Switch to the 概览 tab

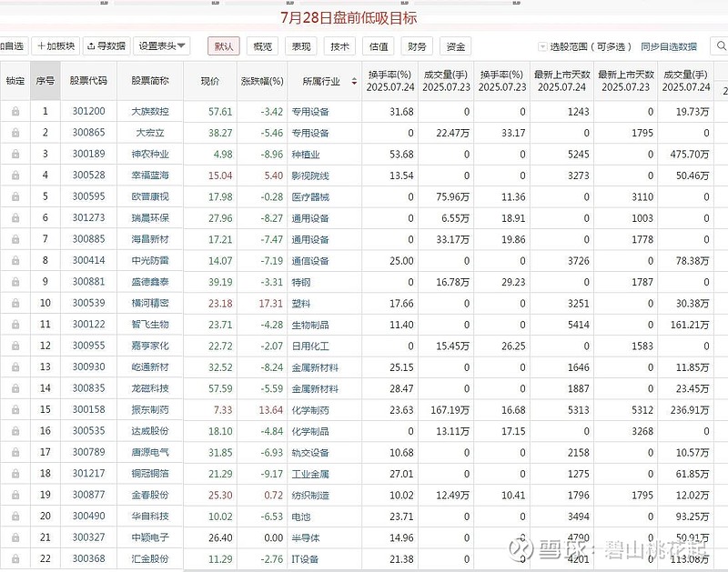point(262,46)
